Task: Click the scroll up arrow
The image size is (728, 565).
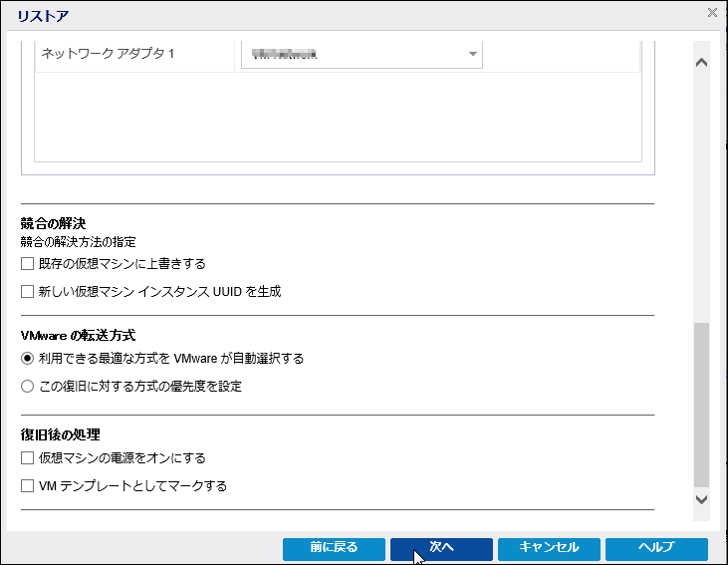Action: (701, 62)
